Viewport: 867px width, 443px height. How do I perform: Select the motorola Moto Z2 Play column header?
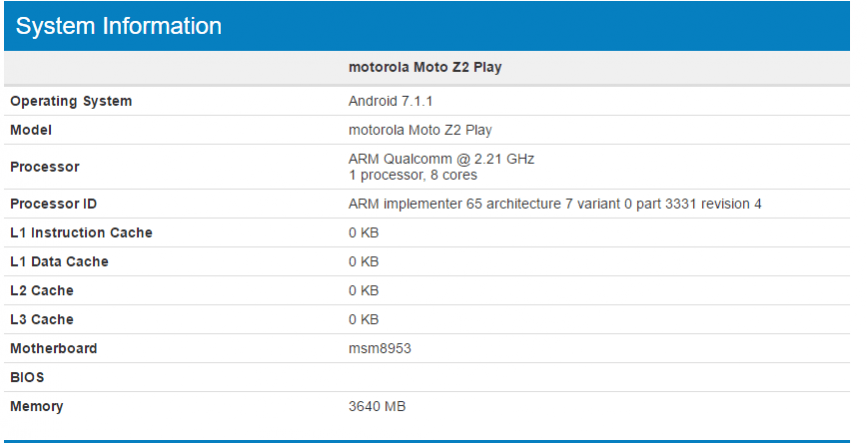[424, 68]
